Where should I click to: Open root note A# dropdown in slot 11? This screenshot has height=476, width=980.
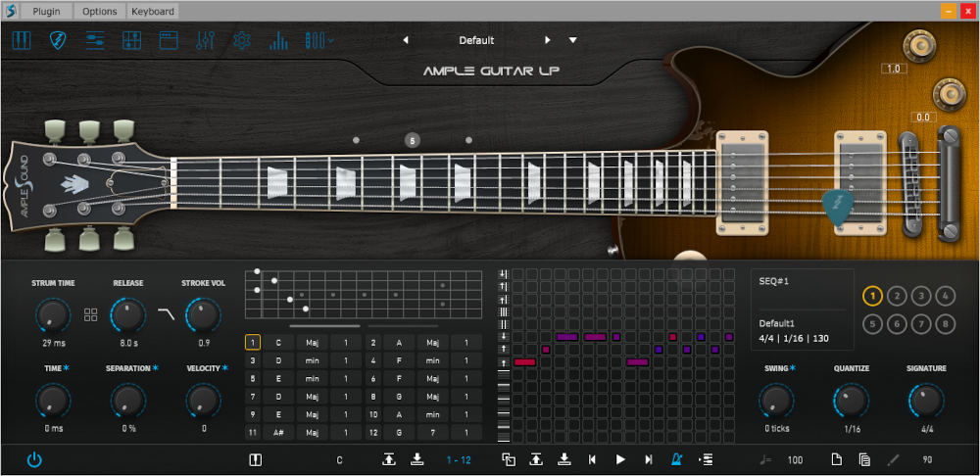pyautogui.click(x=278, y=432)
